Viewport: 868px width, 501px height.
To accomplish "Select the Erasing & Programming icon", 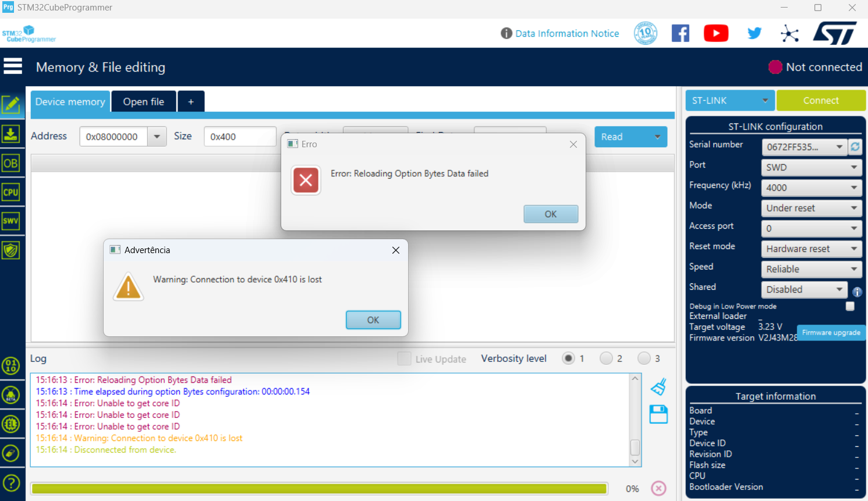I will [x=10, y=134].
